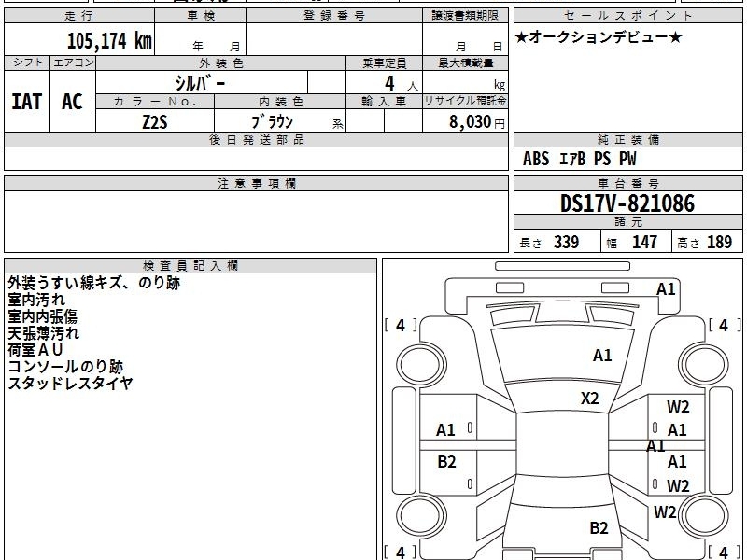
Task: Select エアB in the equipment list
Action: pyautogui.click(x=571, y=159)
